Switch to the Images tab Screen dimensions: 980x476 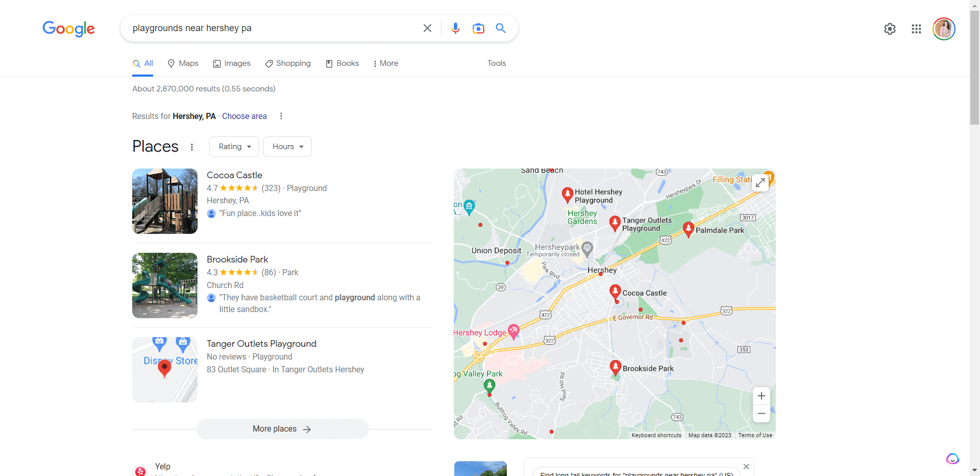click(232, 63)
